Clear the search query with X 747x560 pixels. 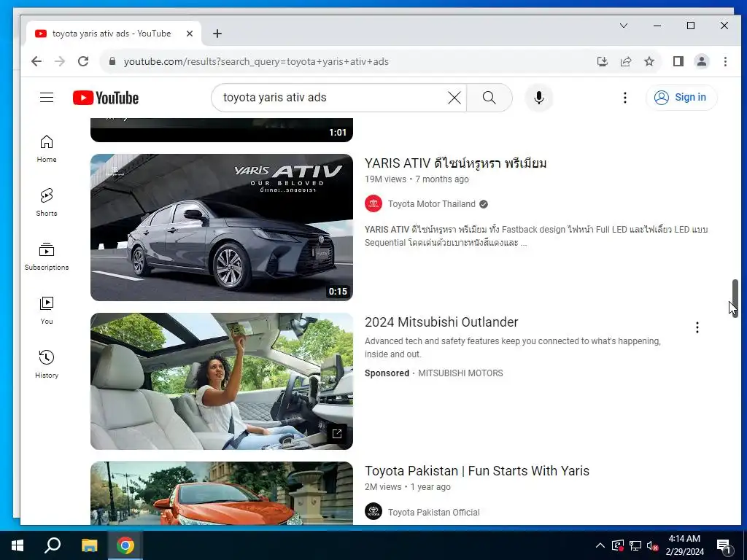(x=454, y=98)
